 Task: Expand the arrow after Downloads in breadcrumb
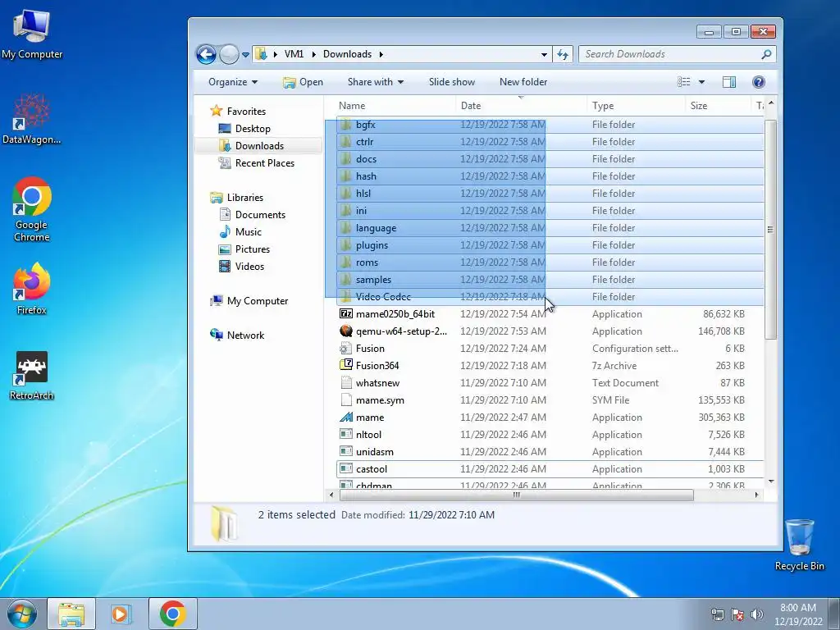tap(381, 54)
